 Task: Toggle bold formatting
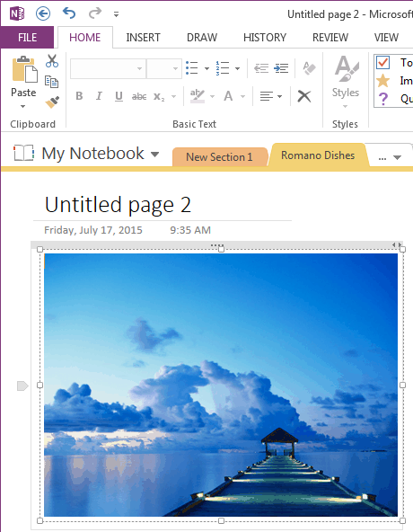click(x=79, y=96)
